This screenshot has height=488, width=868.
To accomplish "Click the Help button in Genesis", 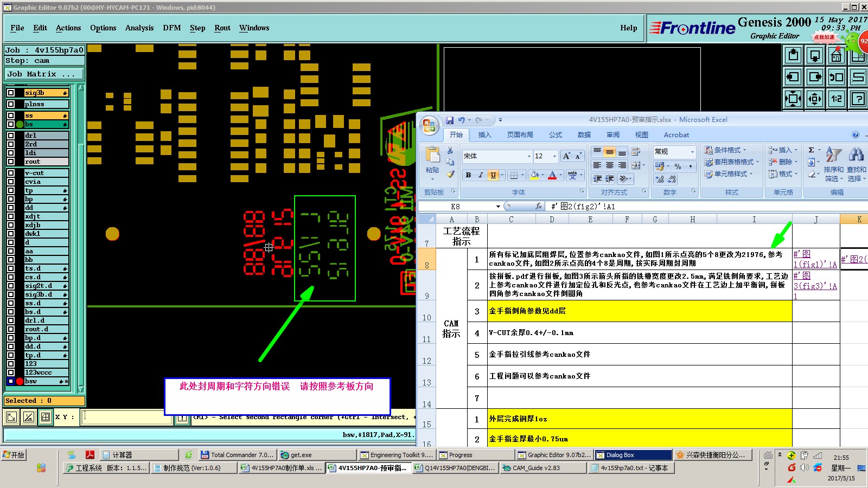I will click(x=629, y=28).
